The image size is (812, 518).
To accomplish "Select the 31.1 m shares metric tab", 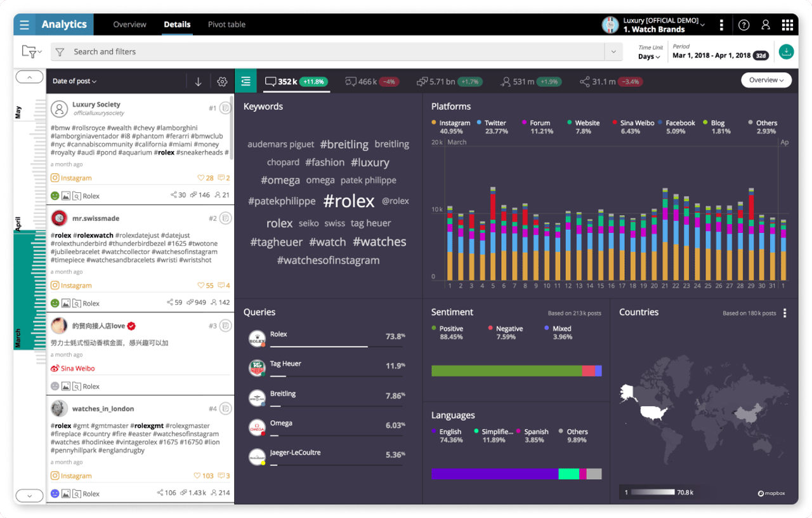I will (612, 81).
